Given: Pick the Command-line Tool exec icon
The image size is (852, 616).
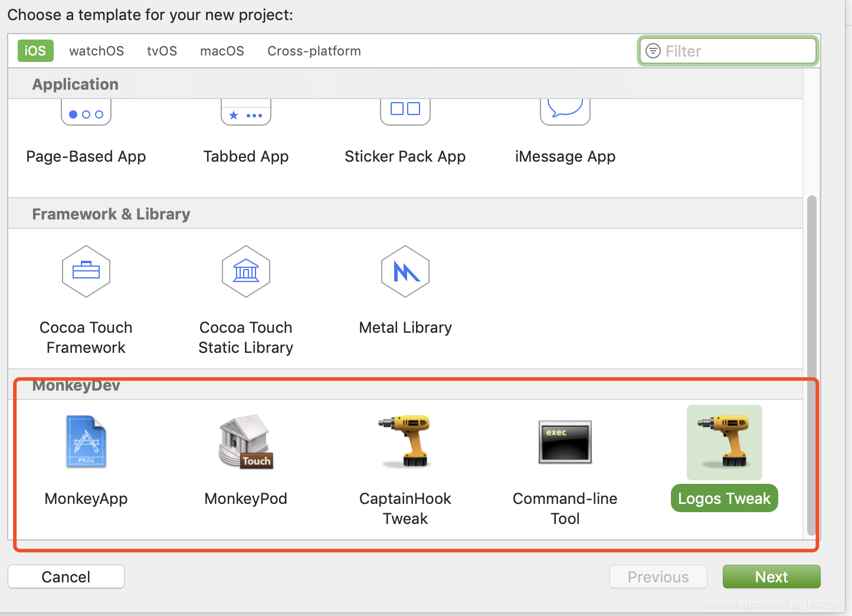Looking at the screenshot, I should click(565, 442).
